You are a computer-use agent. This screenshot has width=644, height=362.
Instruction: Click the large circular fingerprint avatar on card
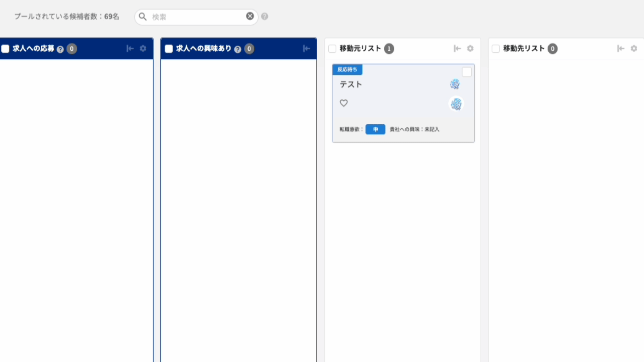tap(456, 104)
